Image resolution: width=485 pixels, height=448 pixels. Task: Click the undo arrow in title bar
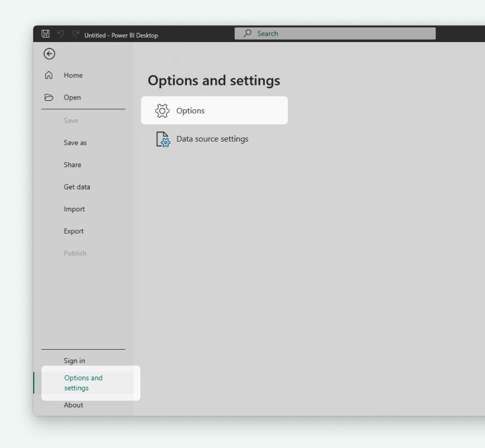[59, 34]
